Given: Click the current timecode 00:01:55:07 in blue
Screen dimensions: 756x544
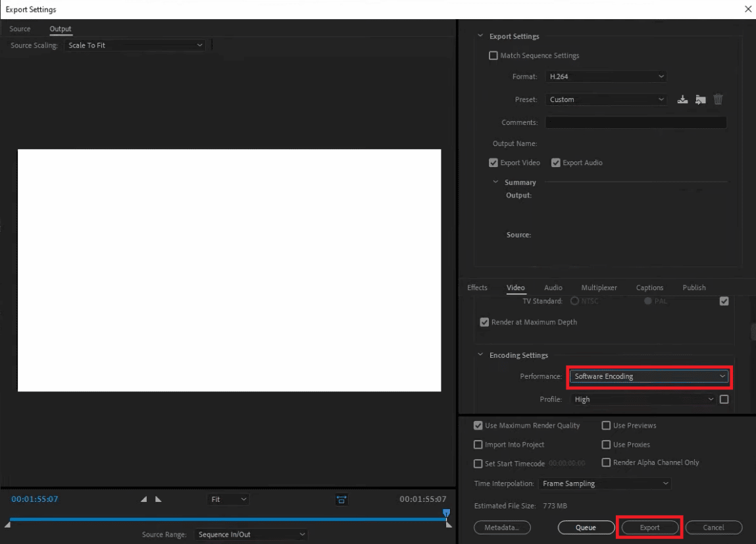Looking at the screenshot, I should coord(35,499).
